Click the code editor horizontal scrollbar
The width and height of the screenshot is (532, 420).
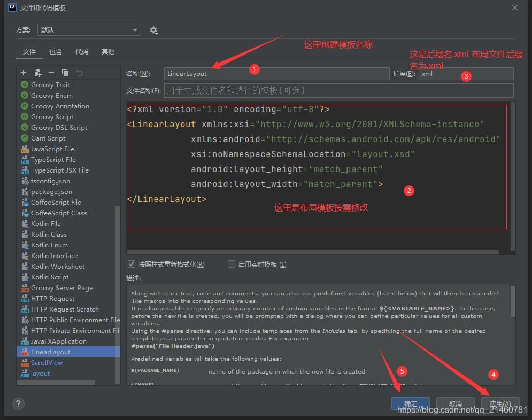click(313, 252)
